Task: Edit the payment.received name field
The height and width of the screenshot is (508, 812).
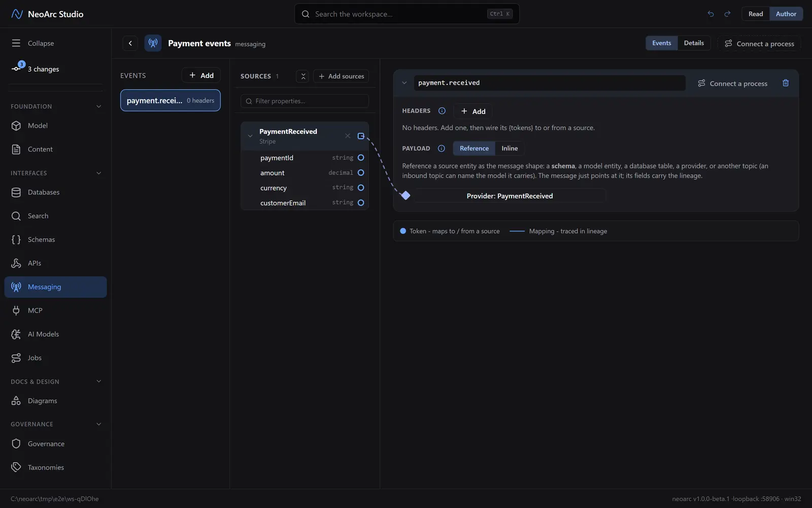Action: (x=550, y=83)
